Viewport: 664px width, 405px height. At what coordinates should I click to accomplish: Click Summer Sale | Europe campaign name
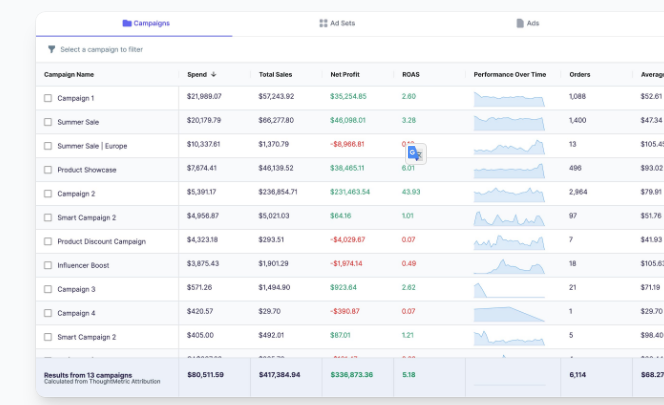point(92,146)
